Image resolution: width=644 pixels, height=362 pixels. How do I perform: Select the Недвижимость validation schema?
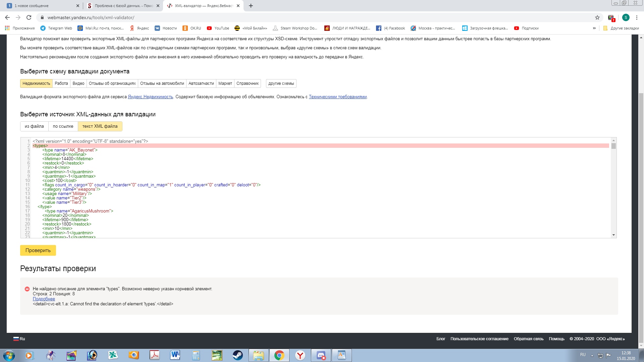tap(36, 83)
